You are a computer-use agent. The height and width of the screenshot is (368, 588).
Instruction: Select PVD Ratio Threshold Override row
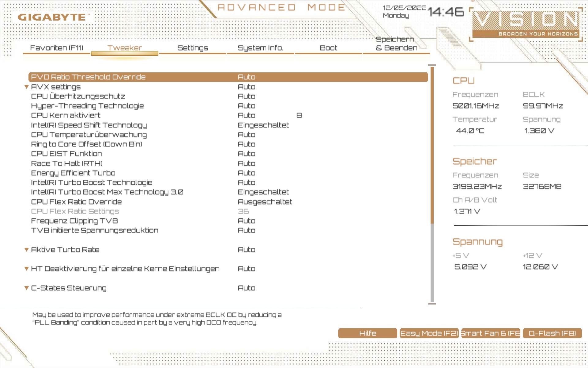point(228,77)
